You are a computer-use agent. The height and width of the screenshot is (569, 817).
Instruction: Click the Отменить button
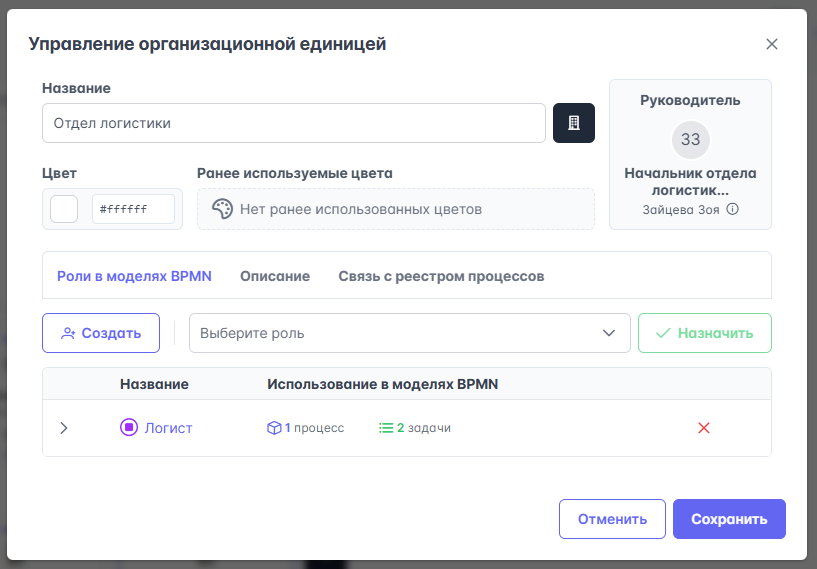coord(612,519)
